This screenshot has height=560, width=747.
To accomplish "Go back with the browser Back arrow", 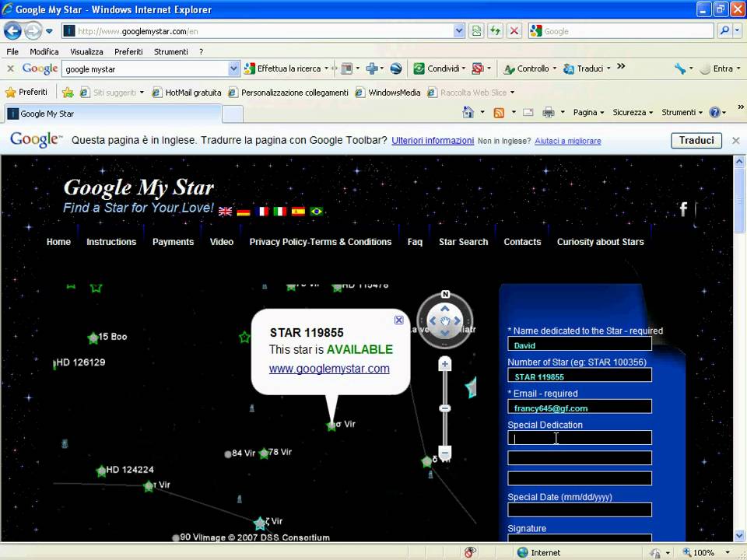I will pos(13,31).
